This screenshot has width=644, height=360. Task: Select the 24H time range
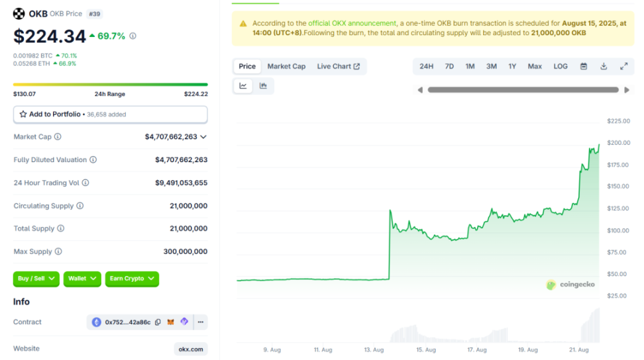pyautogui.click(x=426, y=66)
